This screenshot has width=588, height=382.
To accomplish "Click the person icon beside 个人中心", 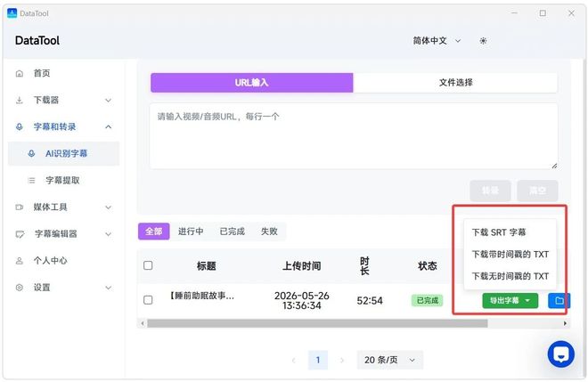I will (x=20, y=261).
